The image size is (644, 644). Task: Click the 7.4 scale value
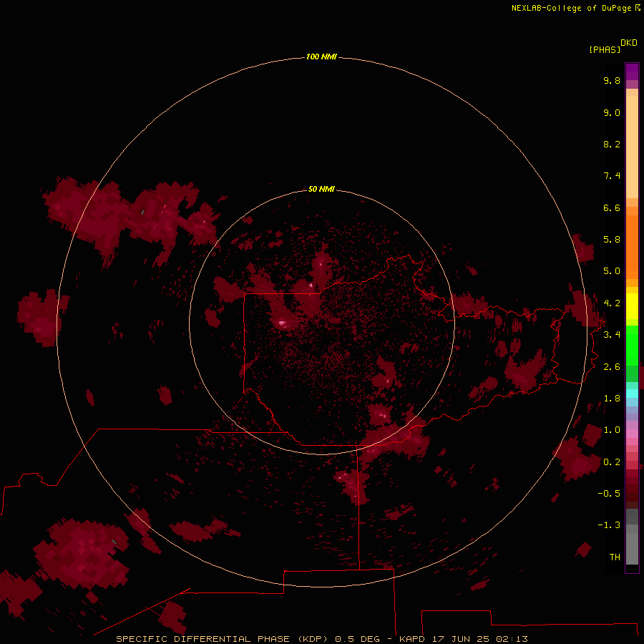tap(612, 176)
